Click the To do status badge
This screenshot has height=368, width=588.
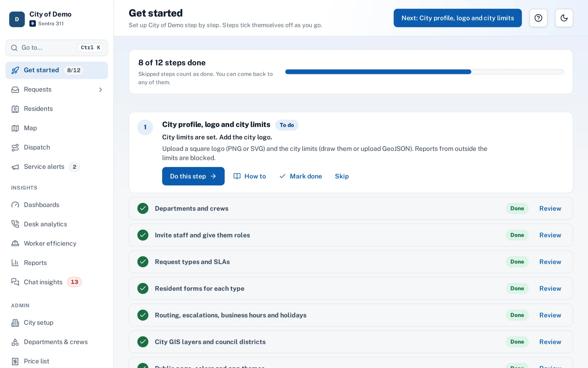tap(287, 125)
